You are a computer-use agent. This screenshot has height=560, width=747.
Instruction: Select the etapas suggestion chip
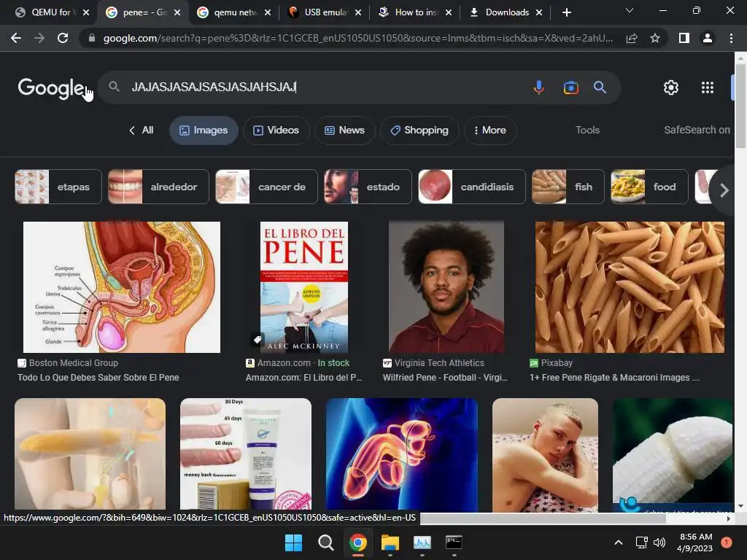point(58,187)
